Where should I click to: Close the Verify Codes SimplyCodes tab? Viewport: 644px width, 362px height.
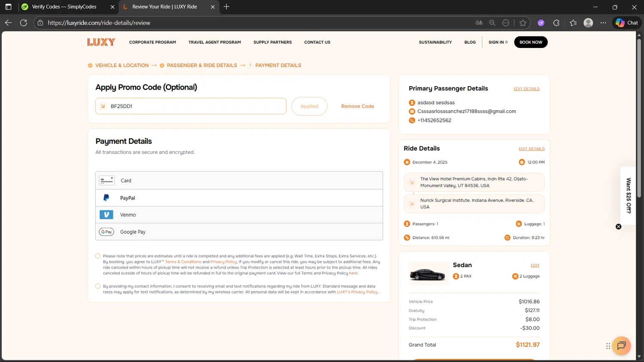pyautogui.click(x=112, y=7)
